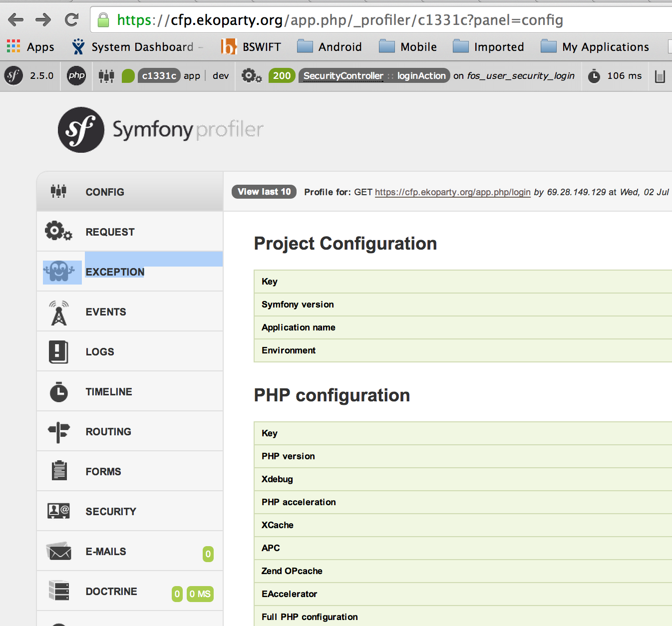Click the E-MAILS envelope icon
The width and height of the screenshot is (672, 626).
coord(59,551)
